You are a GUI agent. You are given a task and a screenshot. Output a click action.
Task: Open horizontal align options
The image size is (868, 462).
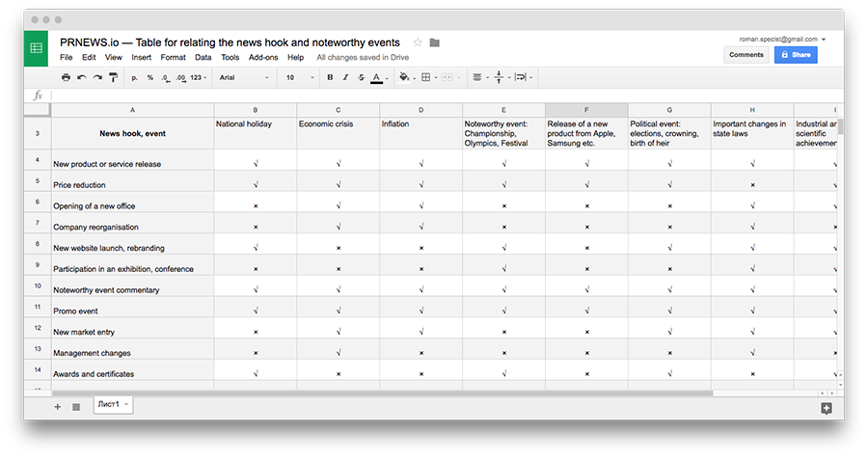[479, 77]
